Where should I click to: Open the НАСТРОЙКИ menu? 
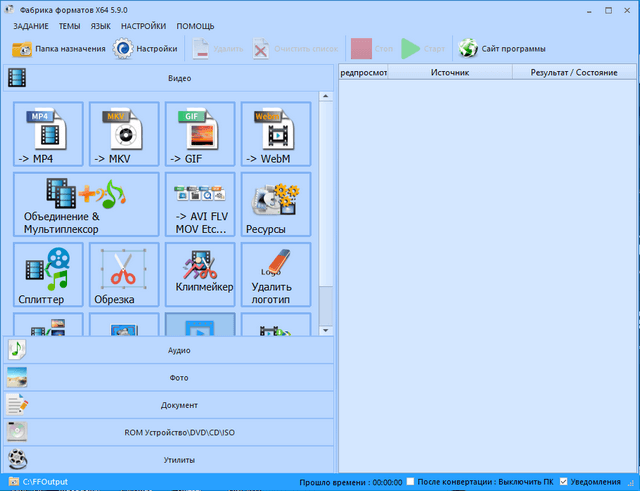coord(144,25)
